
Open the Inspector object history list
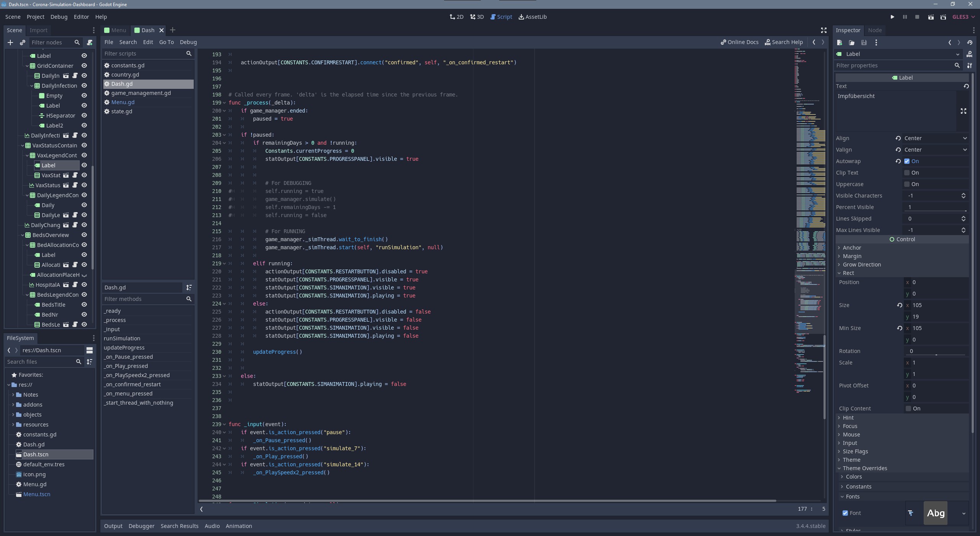point(970,42)
